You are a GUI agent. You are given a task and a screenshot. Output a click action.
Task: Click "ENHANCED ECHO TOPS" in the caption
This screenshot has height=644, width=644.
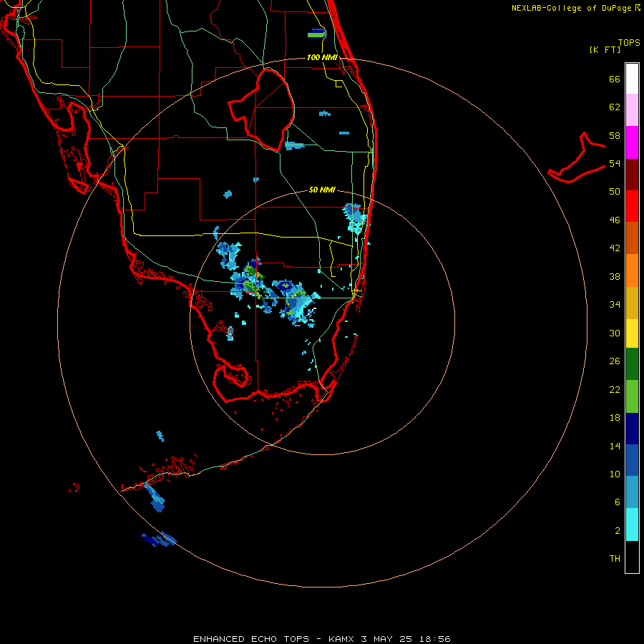click(251, 639)
